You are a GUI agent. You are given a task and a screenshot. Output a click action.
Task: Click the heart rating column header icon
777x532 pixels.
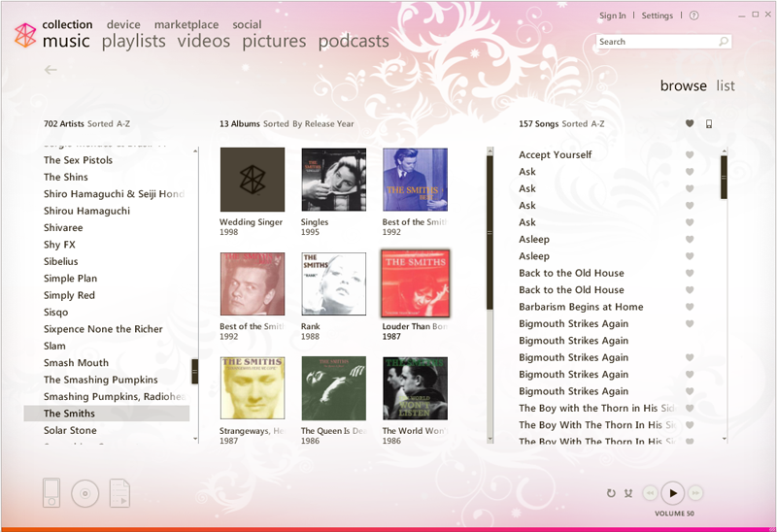click(690, 123)
